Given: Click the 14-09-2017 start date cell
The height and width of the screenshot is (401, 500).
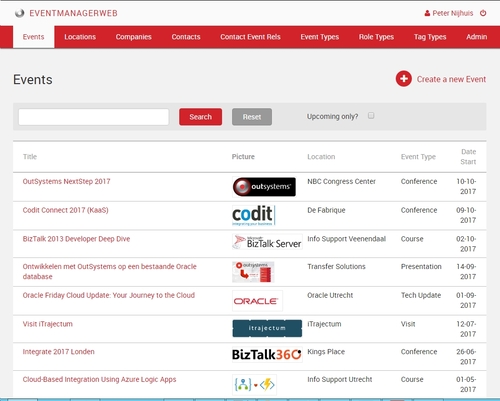Looking at the screenshot, I should pos(466,271).
